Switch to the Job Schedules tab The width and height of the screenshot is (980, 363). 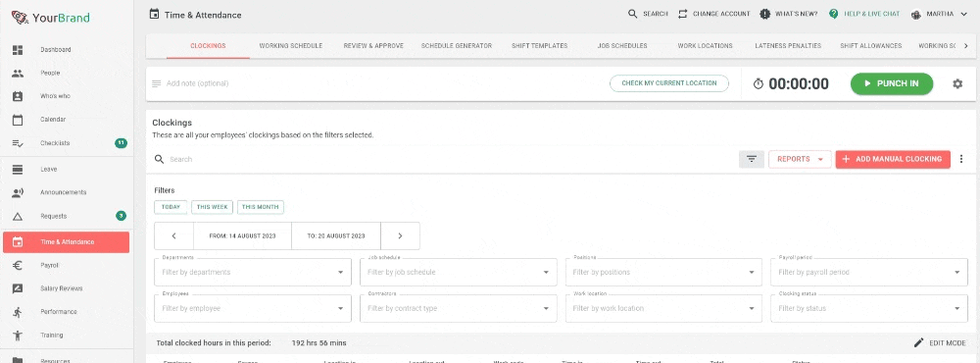pos(622,46)
